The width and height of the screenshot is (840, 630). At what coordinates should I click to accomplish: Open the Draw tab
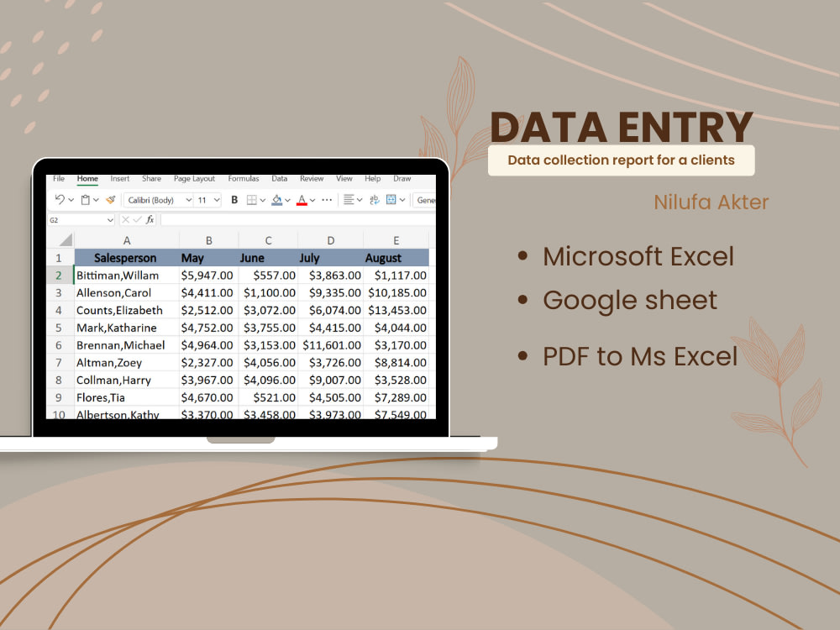click(x=402, y=178)
